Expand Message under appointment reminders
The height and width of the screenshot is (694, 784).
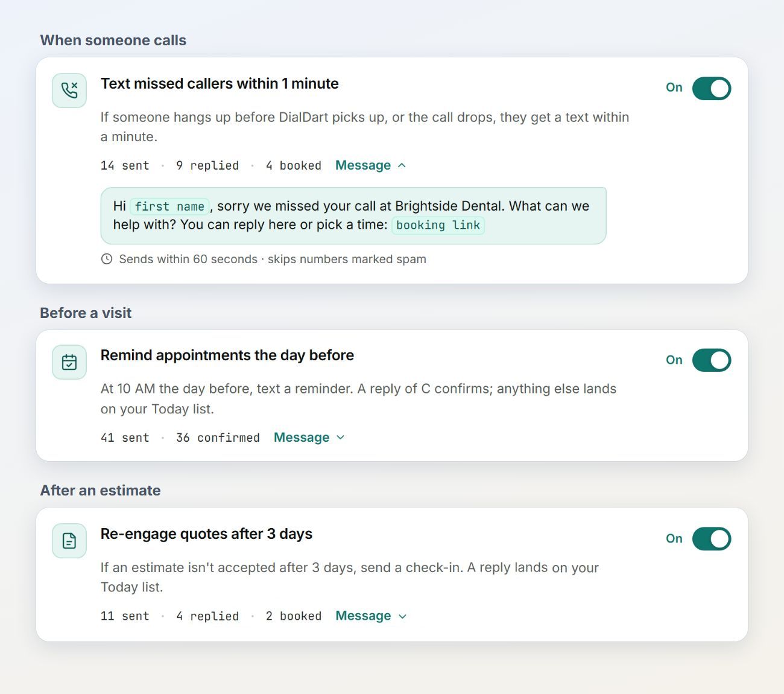pos(309,438)
